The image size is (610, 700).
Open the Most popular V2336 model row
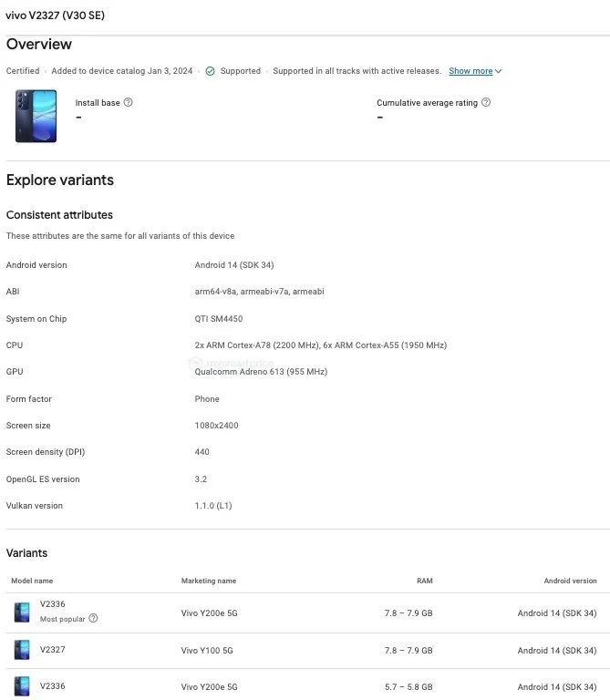(307, 612)
